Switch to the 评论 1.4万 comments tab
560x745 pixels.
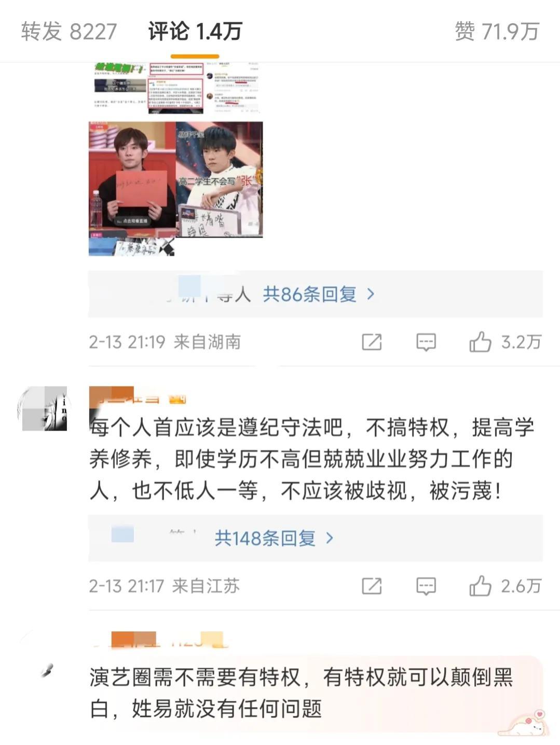195,32
